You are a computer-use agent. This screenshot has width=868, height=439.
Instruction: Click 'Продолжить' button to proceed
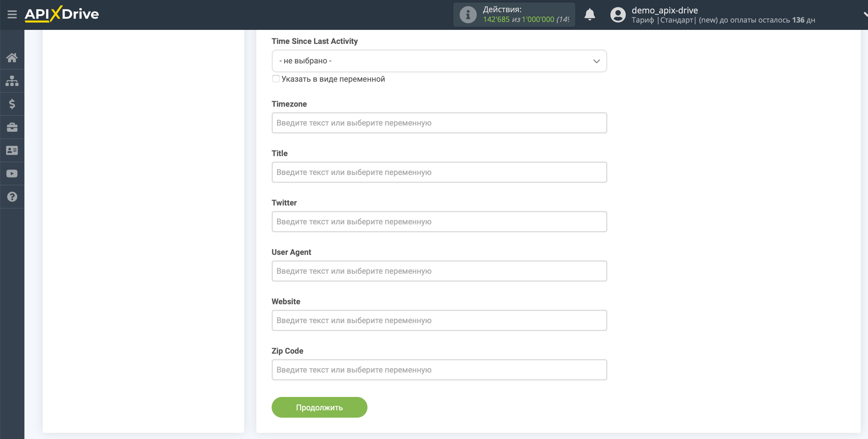pos(320,407)
